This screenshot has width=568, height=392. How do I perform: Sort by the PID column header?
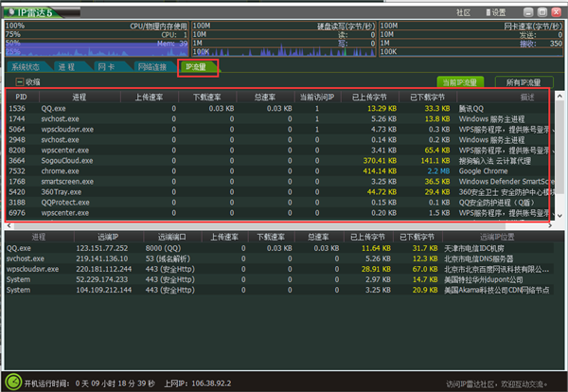pyautogui.click(x=19, y=97)
